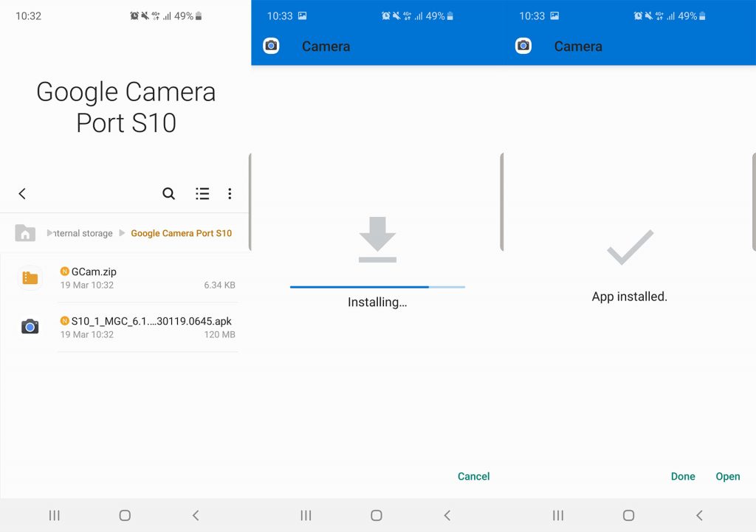Tap Camera app icon in installing screen header
Image resolution: width=756 pixels, height=532 pixels.
pos(272,46)
